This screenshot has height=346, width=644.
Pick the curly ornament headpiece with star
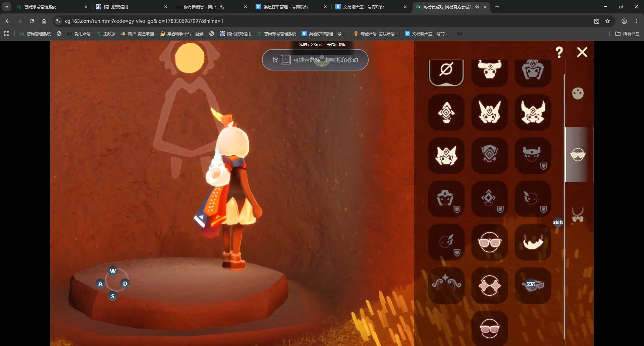coord(446,285)
